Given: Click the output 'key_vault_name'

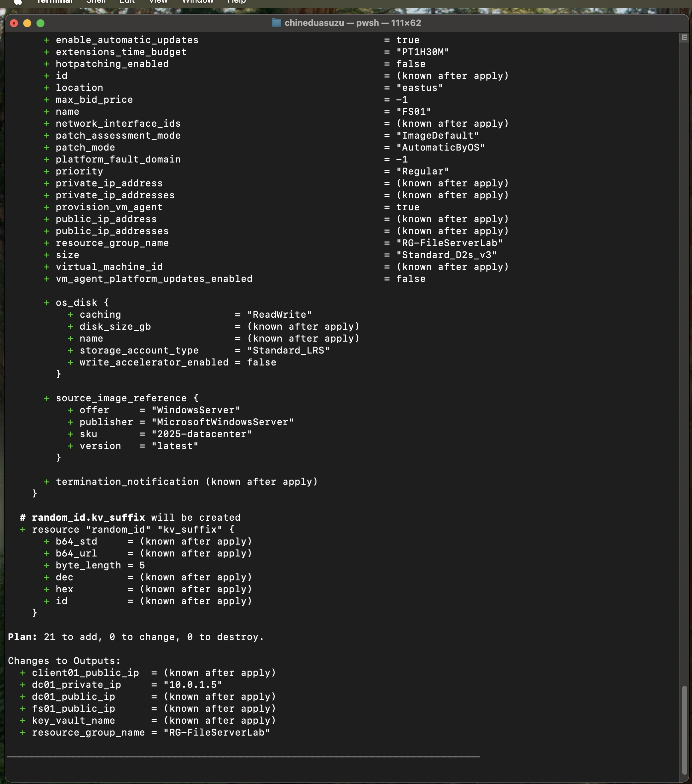Looking at the screenshot, I should (73, 720).
